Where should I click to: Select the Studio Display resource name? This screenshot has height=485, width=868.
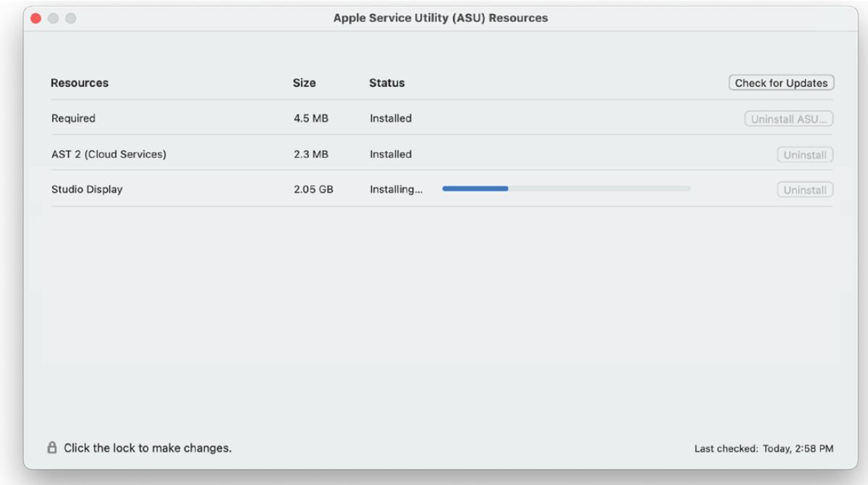tap(87, 189)
